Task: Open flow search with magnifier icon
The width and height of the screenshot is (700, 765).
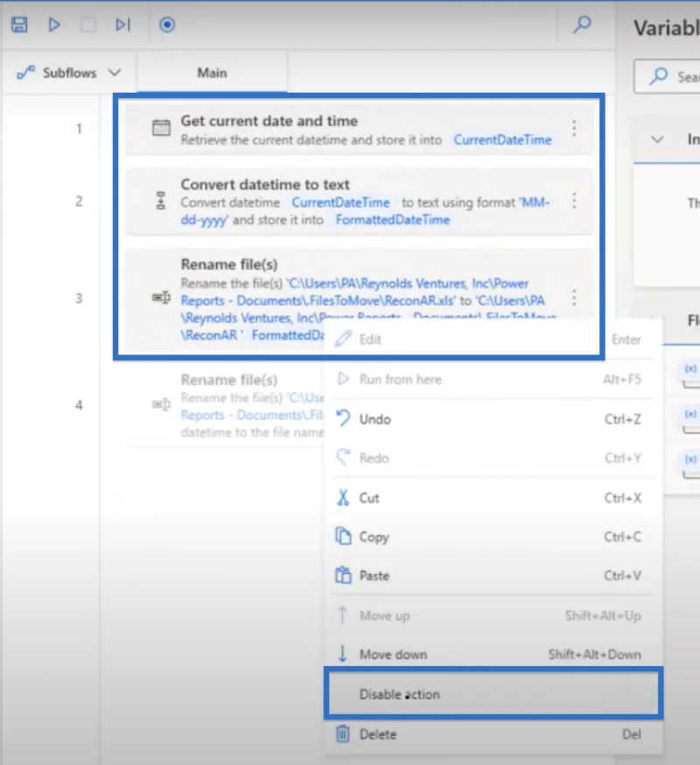Action: pos(582,24)
